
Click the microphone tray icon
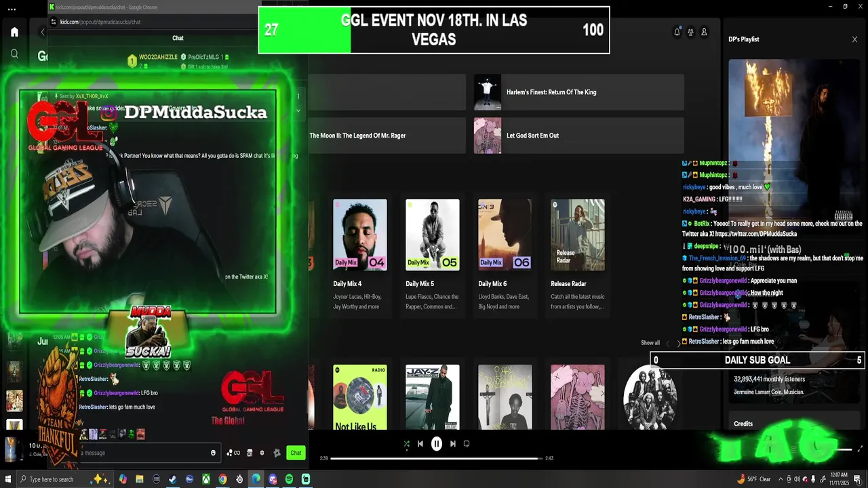click(x=813, y=479)
